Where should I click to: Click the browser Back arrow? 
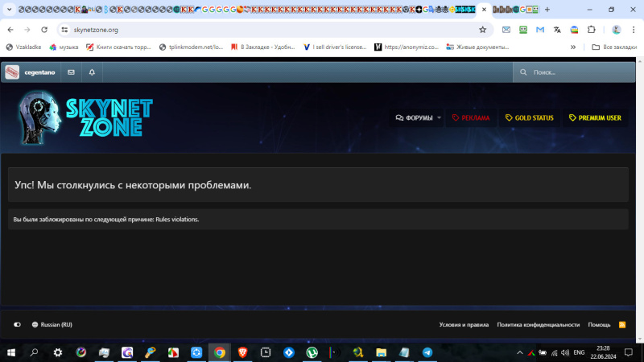point(10,30)
